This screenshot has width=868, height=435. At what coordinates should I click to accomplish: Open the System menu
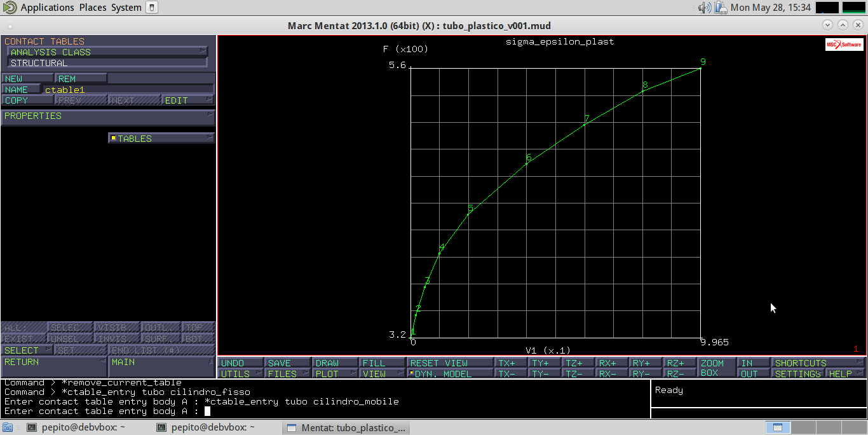[126, 8]
